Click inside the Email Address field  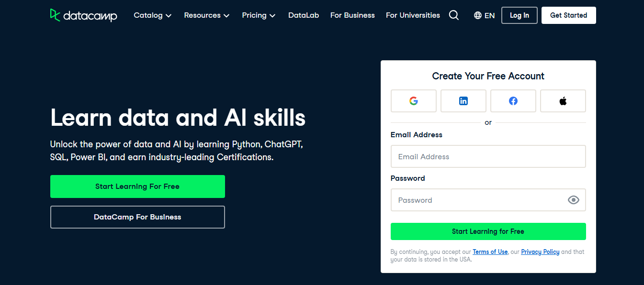pyautogui.click(x=488, y=156)
